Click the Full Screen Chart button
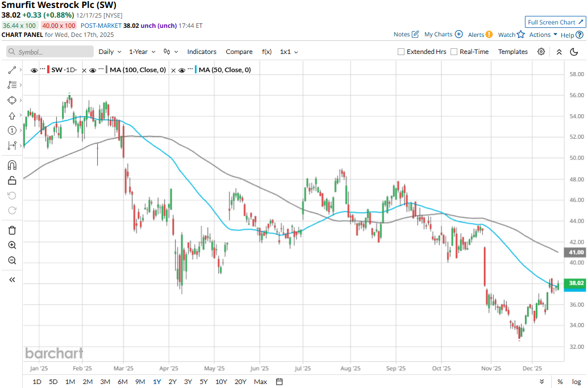 (556, 22)
